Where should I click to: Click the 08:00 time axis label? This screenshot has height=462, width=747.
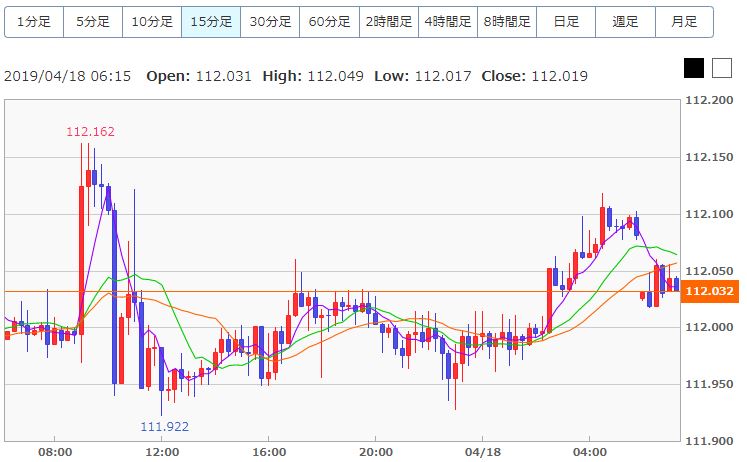[x=55, y=452]
